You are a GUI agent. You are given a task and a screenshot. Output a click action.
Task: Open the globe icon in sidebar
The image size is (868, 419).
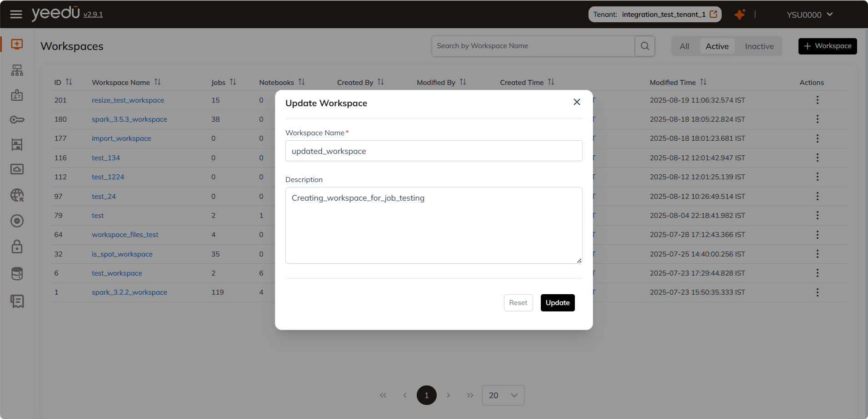[x=17, y=195]
